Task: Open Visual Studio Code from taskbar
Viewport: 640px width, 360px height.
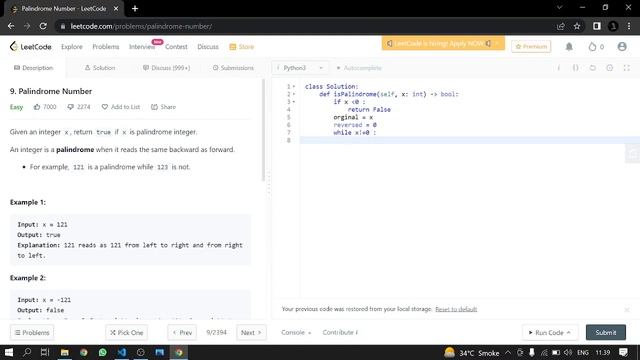Action: [x=122, y=352]
